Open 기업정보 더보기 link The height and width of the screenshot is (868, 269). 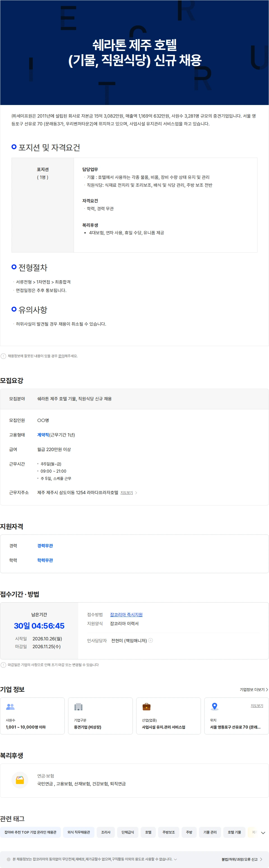pyautogui.click(x=254, y=689)
